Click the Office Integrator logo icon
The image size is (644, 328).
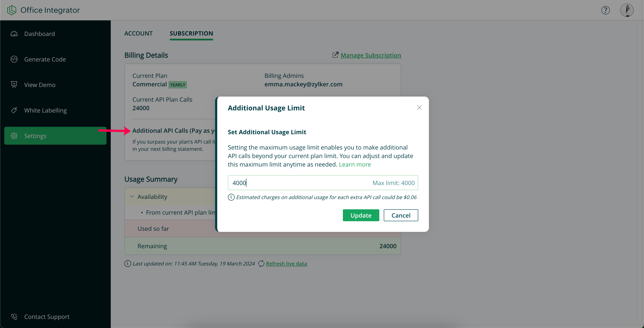11,10
